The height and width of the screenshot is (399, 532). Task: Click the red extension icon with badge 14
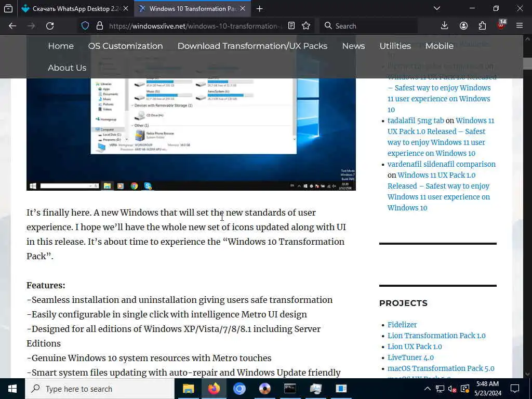point(501,25)
